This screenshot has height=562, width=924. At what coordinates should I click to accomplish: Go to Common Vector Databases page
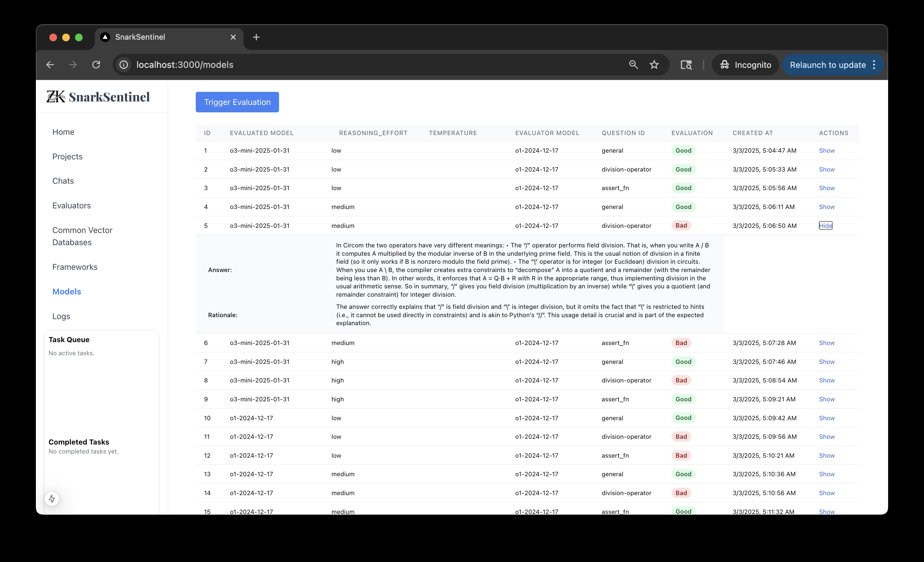pos(83,236)
